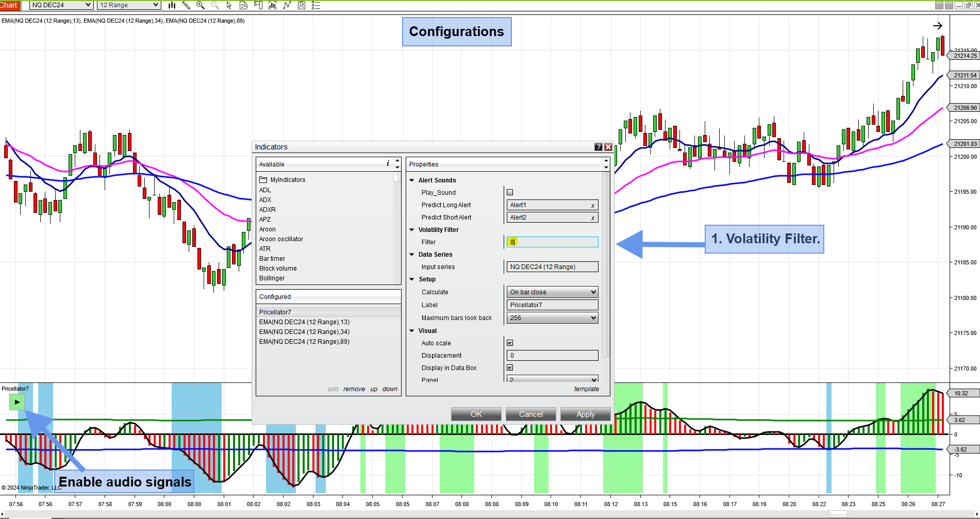Clear Predict Long Alert value with x
This screenshot has width=980, height=519.
(x=593, y=205)
